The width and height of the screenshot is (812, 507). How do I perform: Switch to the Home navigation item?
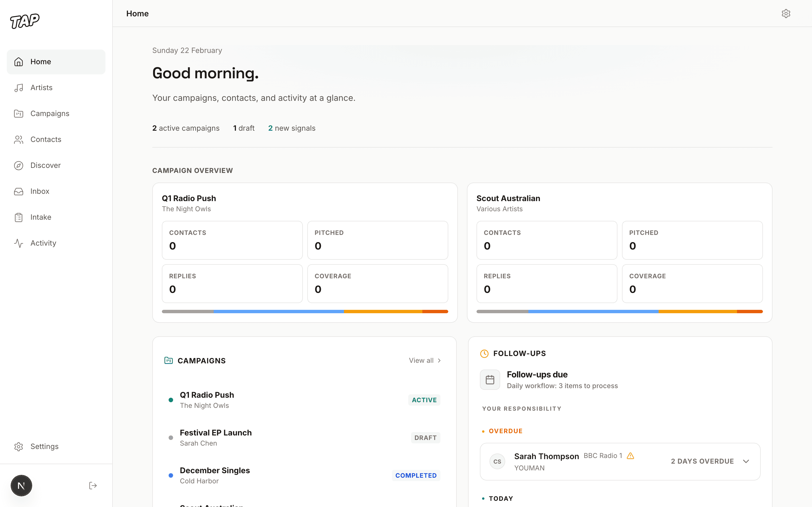point(41,62)
